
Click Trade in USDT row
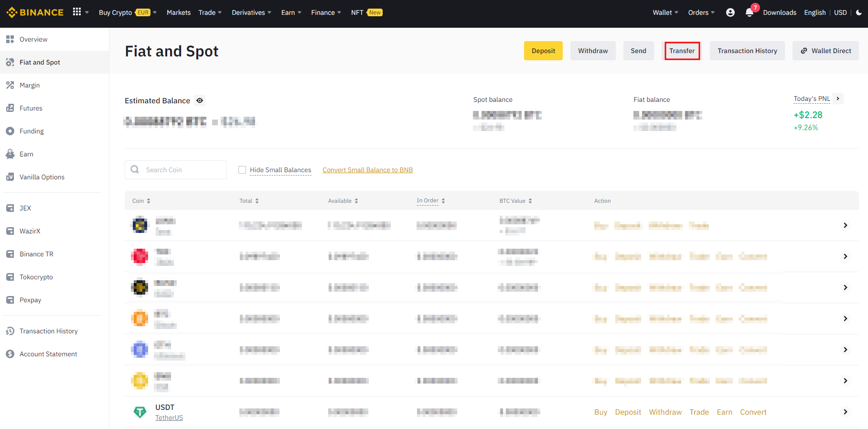699,412
